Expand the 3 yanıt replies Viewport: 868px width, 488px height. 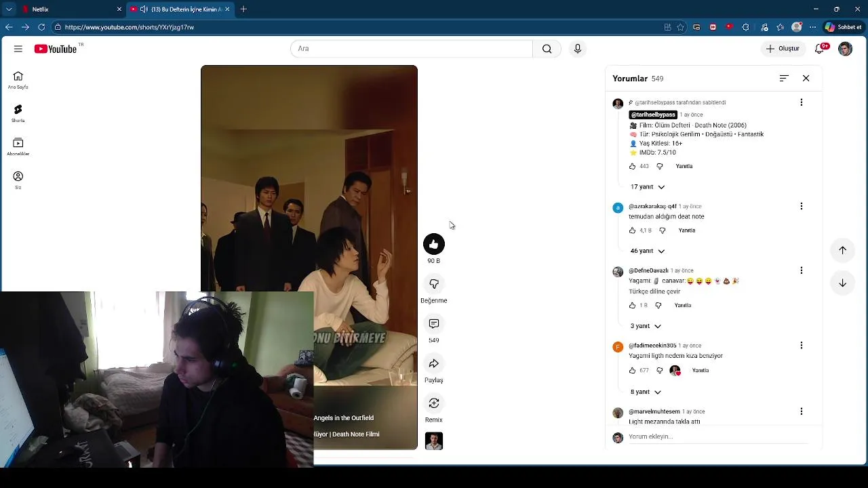coord(646,326)
